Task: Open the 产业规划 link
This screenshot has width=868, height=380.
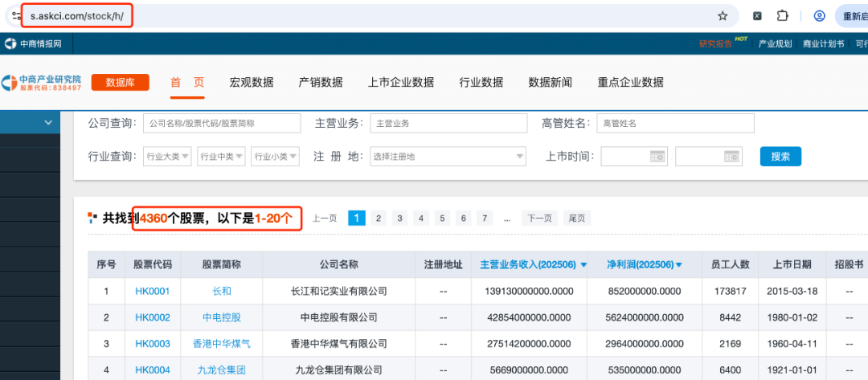Action: point(775,44)
